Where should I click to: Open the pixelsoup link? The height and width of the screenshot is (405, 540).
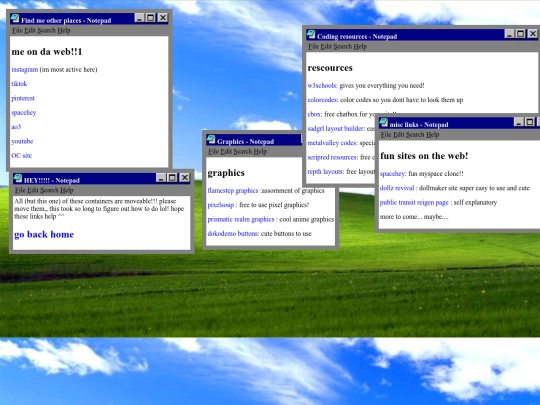(x=221, y=205)
